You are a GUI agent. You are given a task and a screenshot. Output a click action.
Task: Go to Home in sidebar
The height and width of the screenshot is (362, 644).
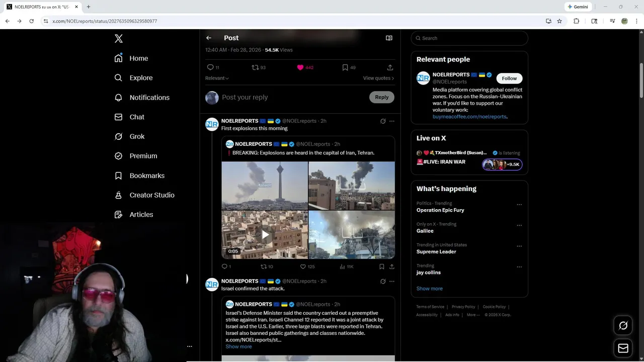point(131,58)
